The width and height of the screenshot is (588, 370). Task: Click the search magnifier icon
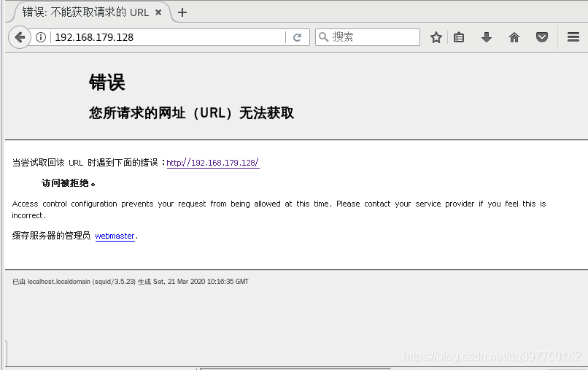[x=323, y=36]
